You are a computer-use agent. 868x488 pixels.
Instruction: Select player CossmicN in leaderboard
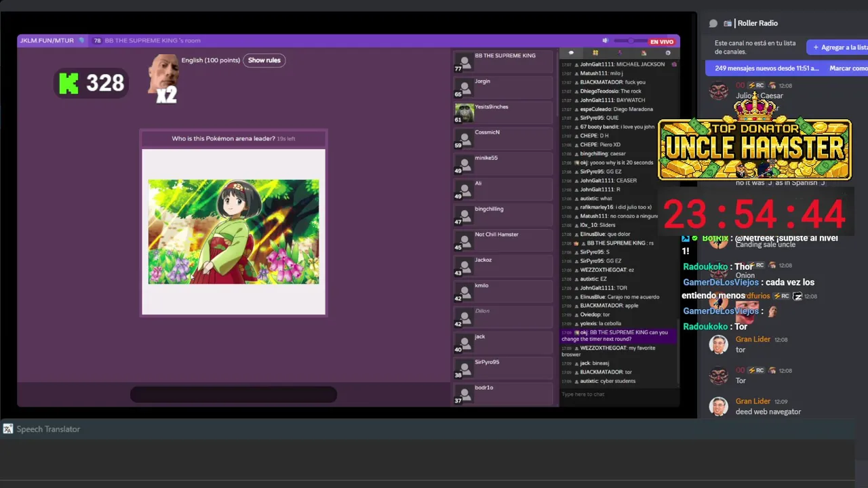(505, 139)
